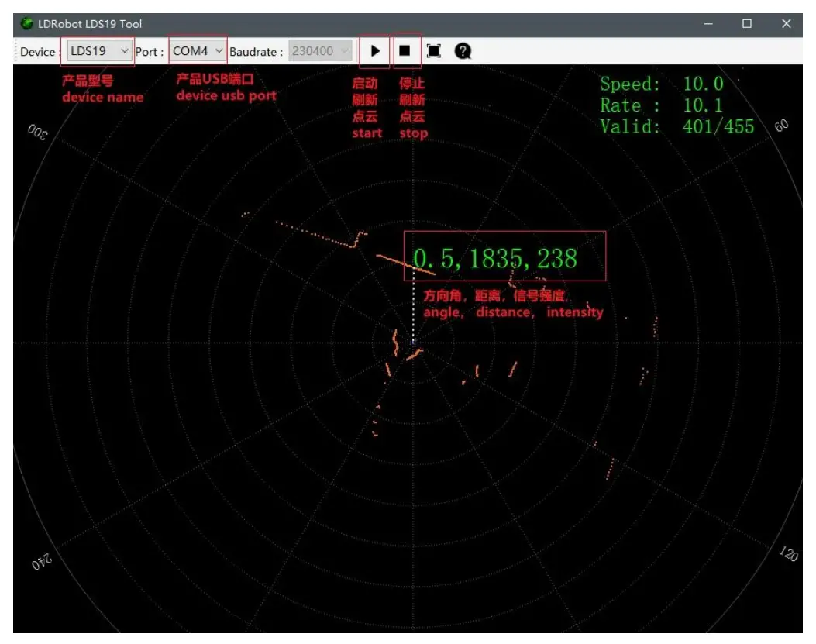Click the 60 degree angle label
The image size is (816, 644).
(781, 126)
